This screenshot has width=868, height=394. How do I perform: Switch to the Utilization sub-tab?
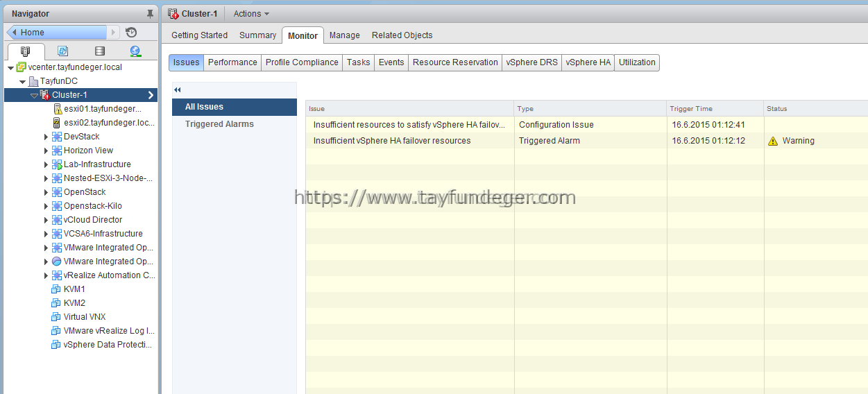pos(637,62)
